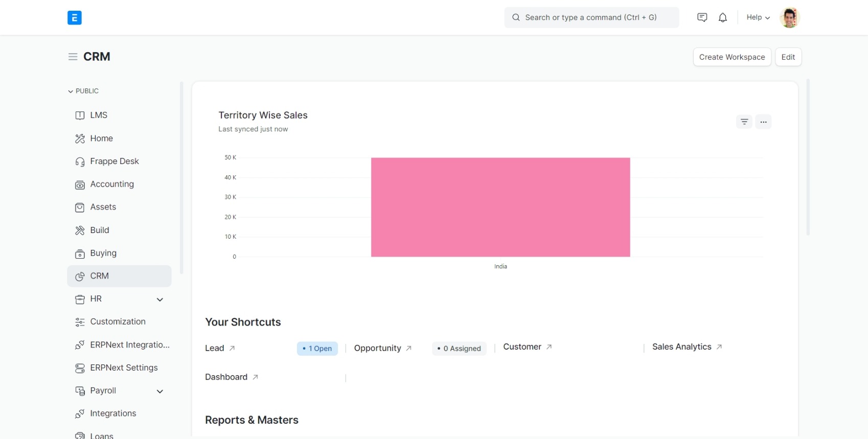The width and height of the screenshot is (868, 439).
Task: Click the Reports & Masters heading
Action: (252, 420)
